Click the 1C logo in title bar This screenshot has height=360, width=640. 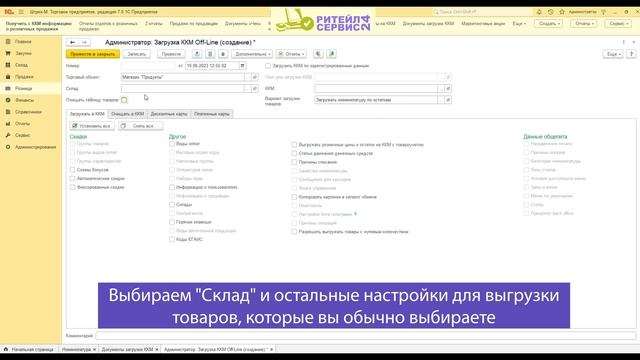click(x=9, y=12)
